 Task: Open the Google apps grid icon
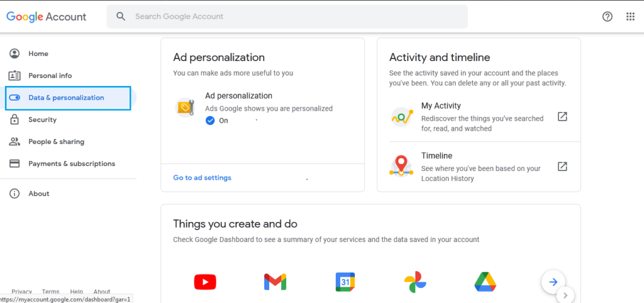pyautogui.click(x=630, y=16)
